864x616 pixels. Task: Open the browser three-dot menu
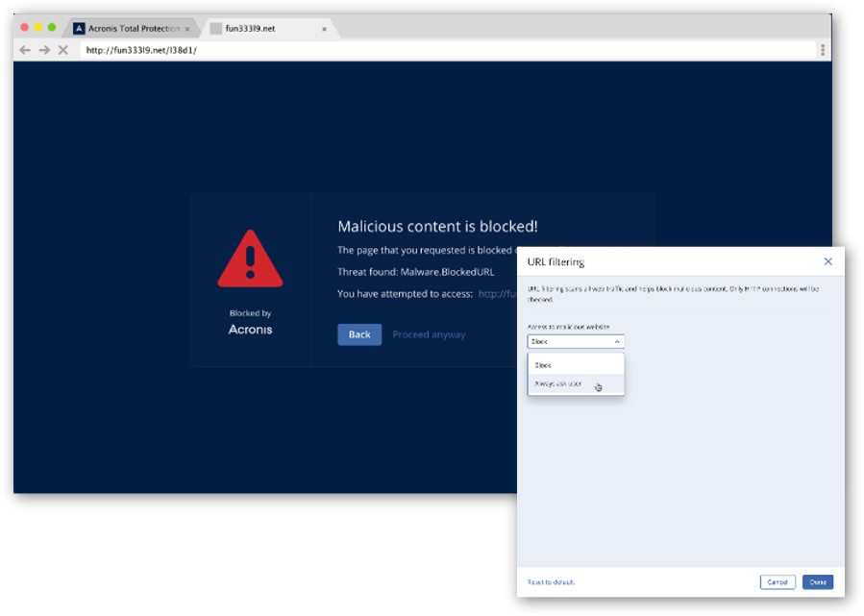tap(823, 50)
